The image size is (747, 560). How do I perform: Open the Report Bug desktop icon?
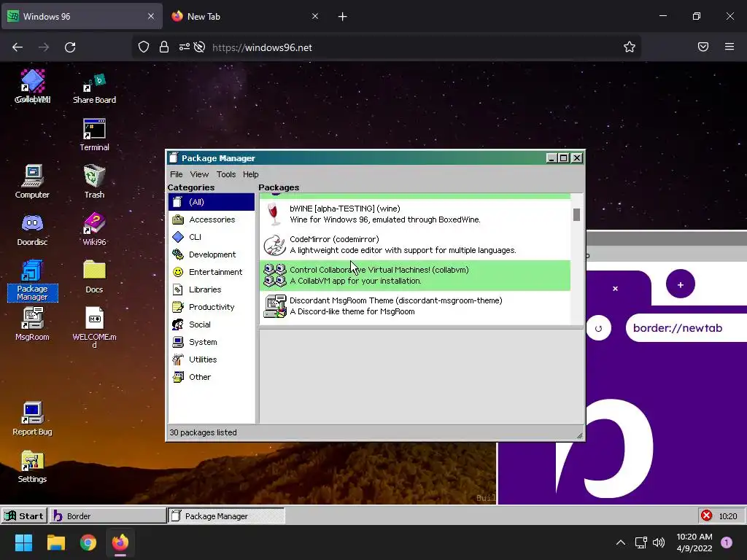(32, 419)
